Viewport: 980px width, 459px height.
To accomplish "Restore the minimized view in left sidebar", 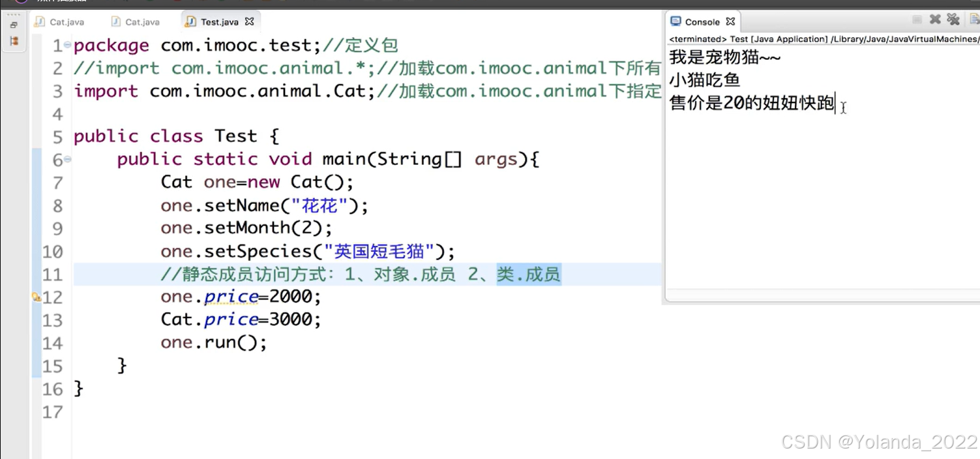I will [x=14, y=25].
